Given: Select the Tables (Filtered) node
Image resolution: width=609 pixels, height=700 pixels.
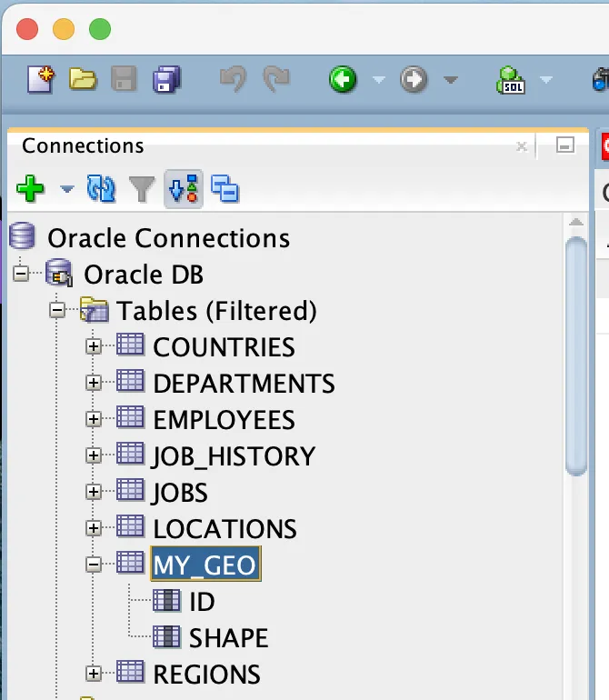Looking at the screenshot, I should coord(217,311).
